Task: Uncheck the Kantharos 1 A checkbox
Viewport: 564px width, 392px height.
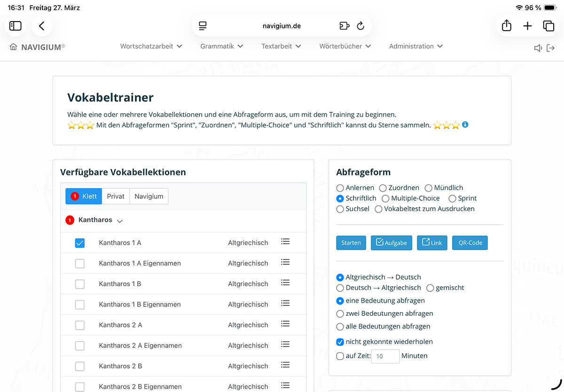Action: click(80, 243)
